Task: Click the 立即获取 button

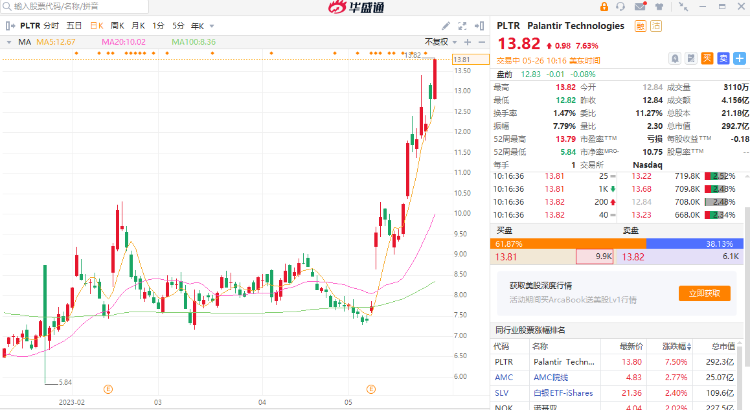Action: click(x=705, y=293)
